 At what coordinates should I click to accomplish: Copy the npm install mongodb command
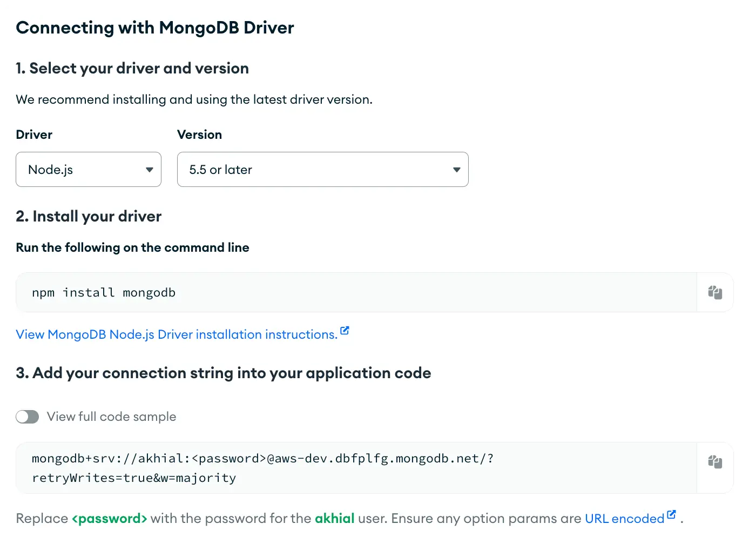click(715, 292)
